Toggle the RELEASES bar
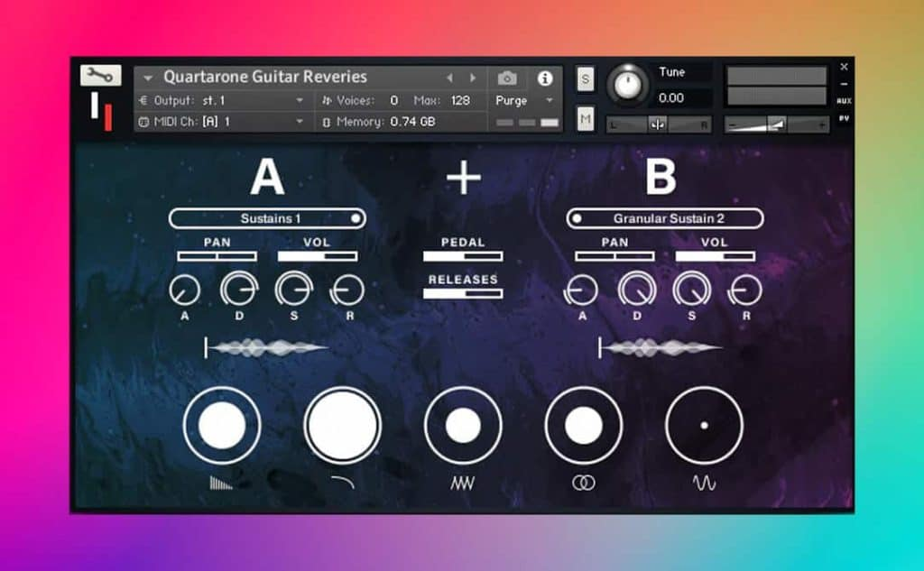 (463, 293)
